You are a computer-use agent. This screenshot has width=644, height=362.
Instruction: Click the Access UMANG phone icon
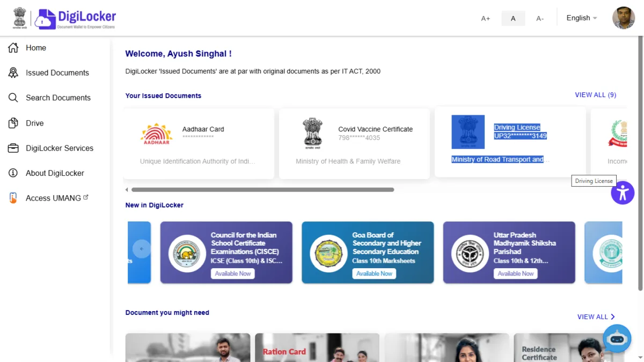point(13,198)
